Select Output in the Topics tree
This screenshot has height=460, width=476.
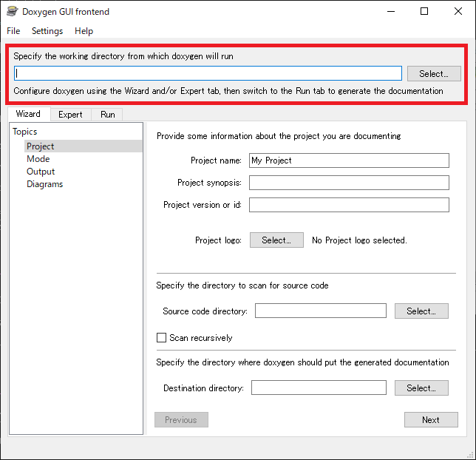(x=41, y=172)
